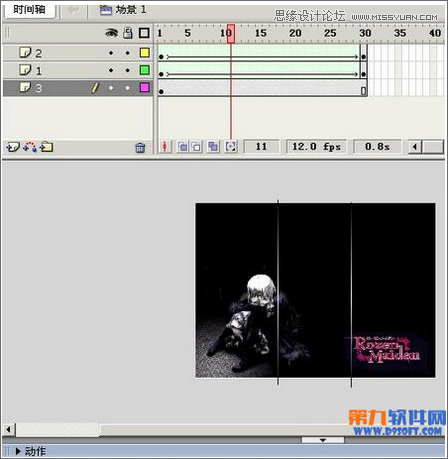Toggle show all layers as outlines
Screen dimensions: 448x459
144,33
